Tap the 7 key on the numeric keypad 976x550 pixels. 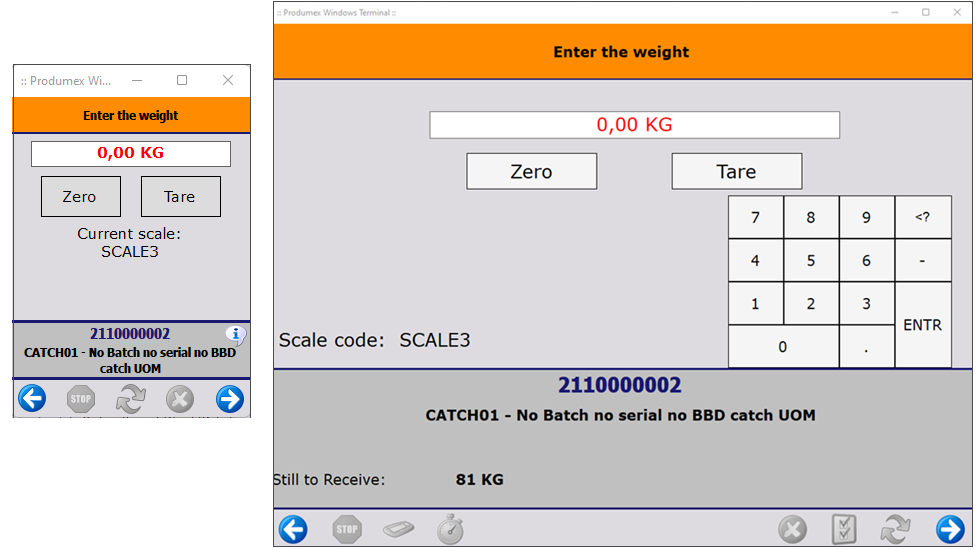(x=755, y=218)
